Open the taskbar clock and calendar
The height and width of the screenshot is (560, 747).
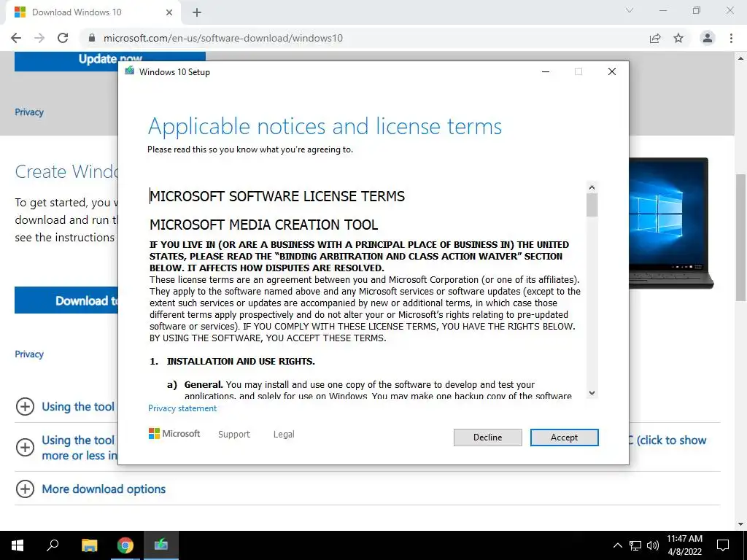684,545
